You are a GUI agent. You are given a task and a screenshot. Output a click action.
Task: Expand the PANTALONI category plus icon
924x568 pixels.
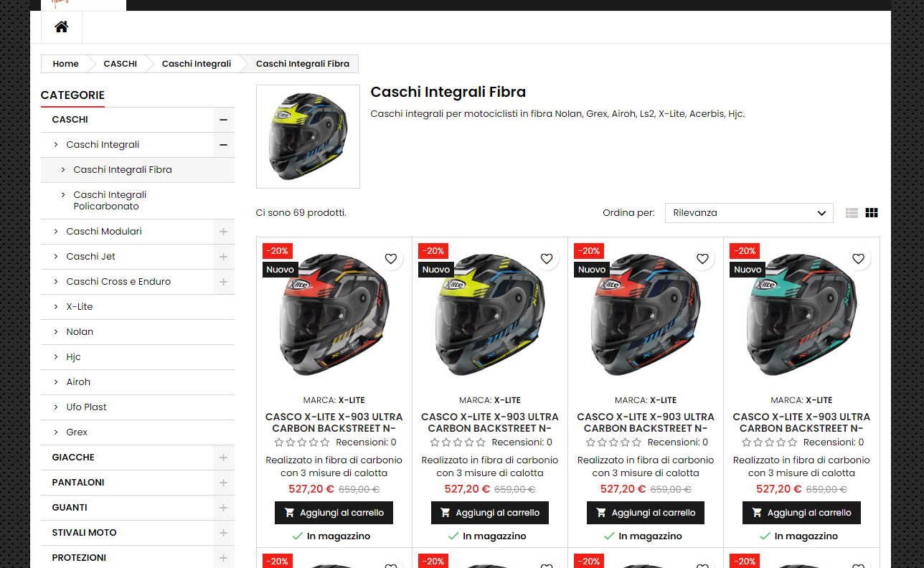point(223,483)
